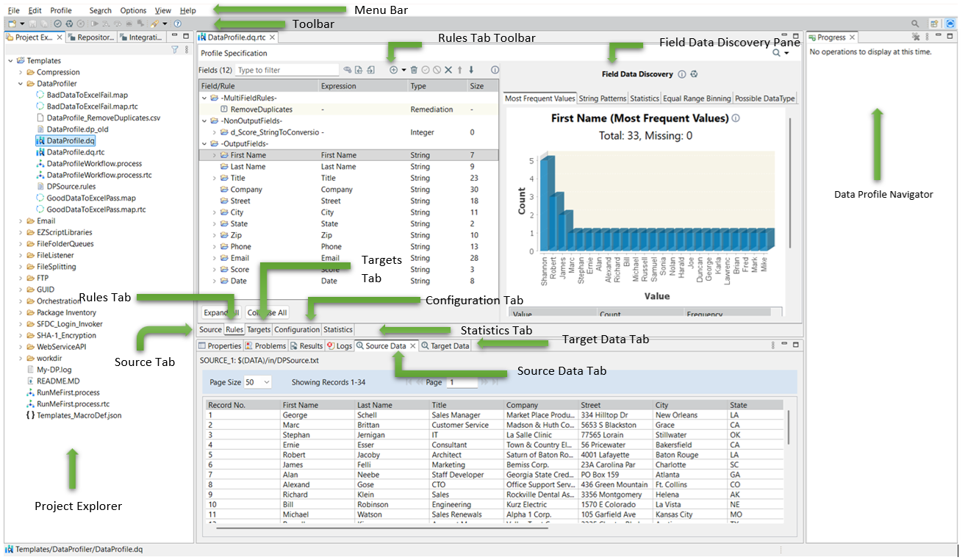Expand the Compression folder in tree
This screenshot has height=560, width=965.
(x=21, y=73)
